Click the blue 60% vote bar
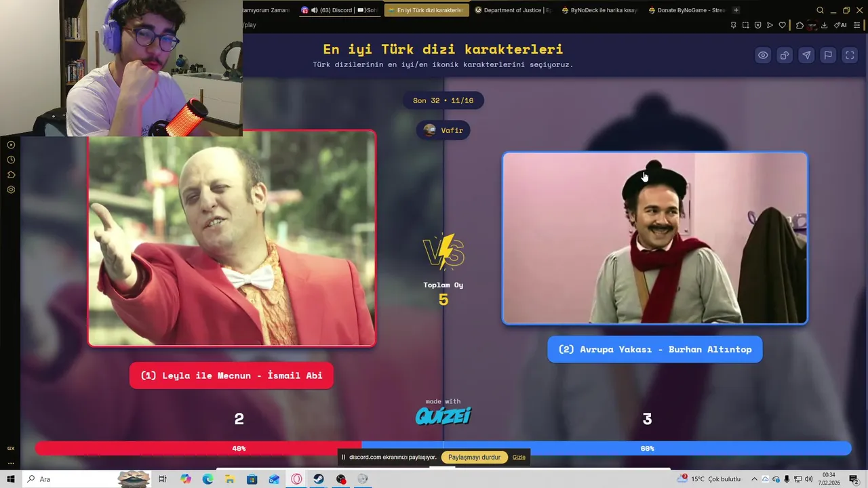This screenshot has width=868, height=488. click(x=606, y=448)
